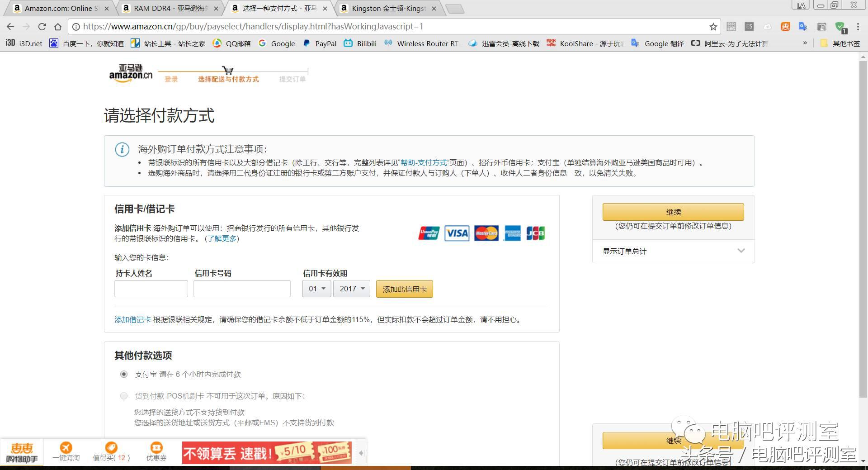Viewport: 868px width, 470px height.
Task: Click the 货到付款-POS机刷卡 radio button
Action: point(123,396)
